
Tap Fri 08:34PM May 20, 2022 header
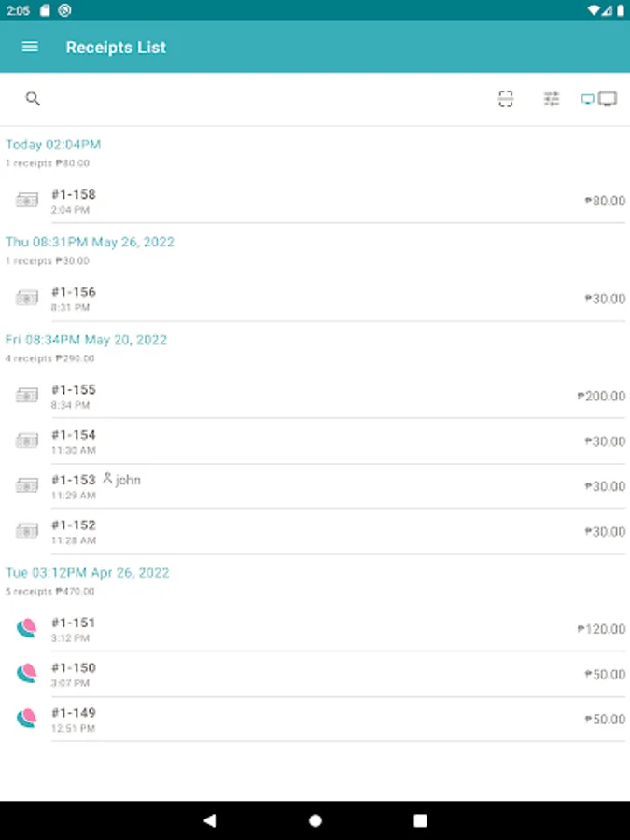[86, 340]
